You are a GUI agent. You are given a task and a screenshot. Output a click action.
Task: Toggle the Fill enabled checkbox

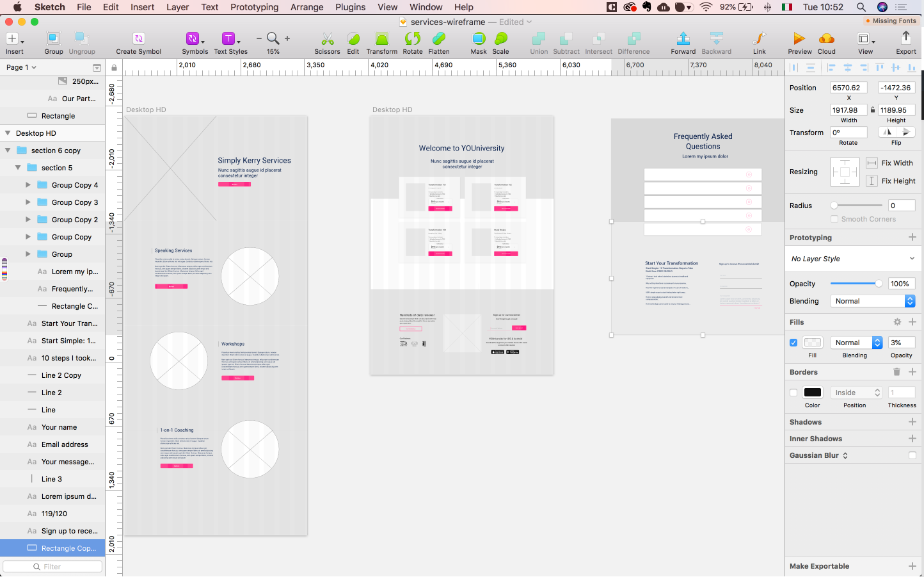(x=793, y=343)
